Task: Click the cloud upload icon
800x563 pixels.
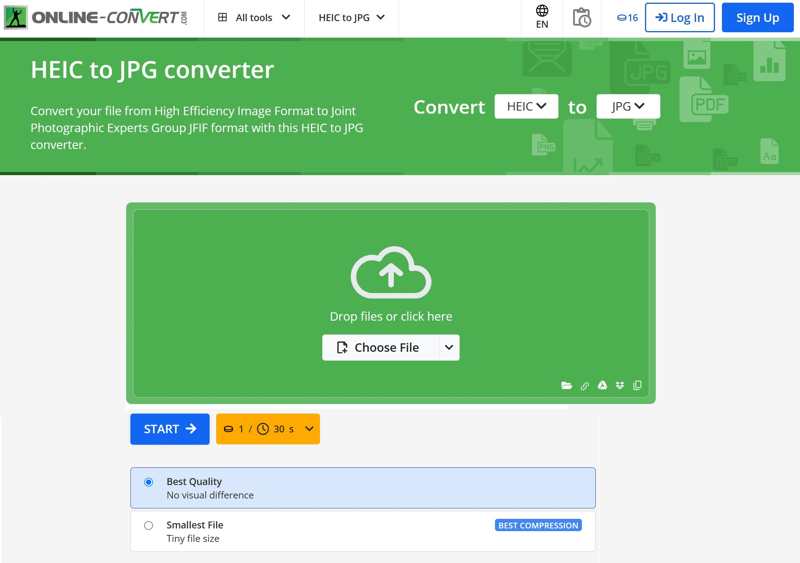Action: pos(391,273)
